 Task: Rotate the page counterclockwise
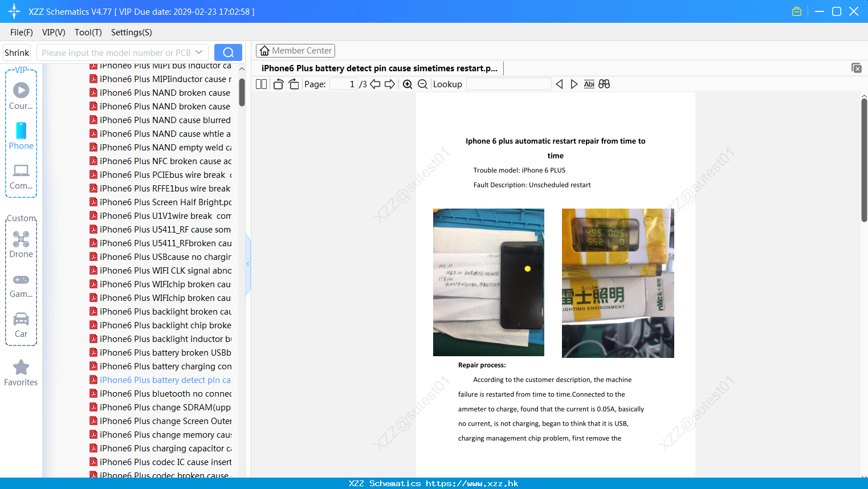[x=278, y=84]
